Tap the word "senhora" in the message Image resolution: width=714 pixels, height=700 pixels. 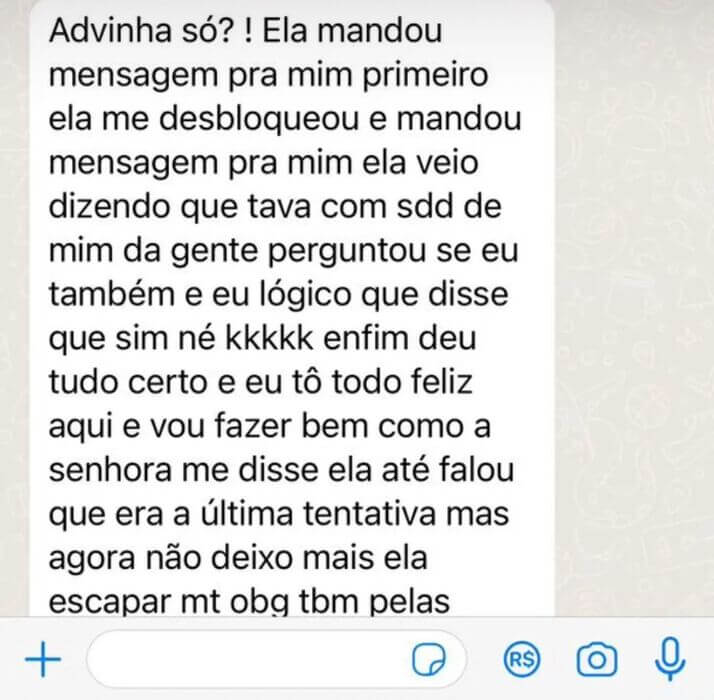[x=110, y=470]
